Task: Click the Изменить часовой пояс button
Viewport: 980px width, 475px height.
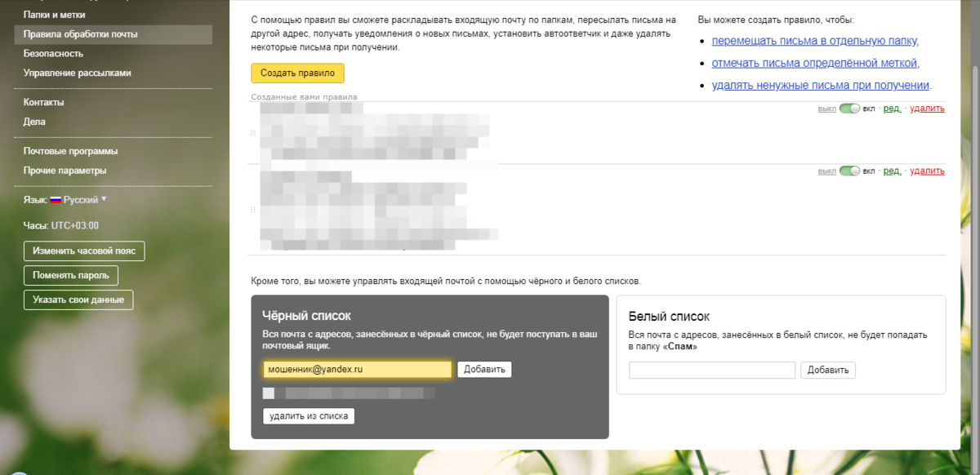Action: coord(84,251)
